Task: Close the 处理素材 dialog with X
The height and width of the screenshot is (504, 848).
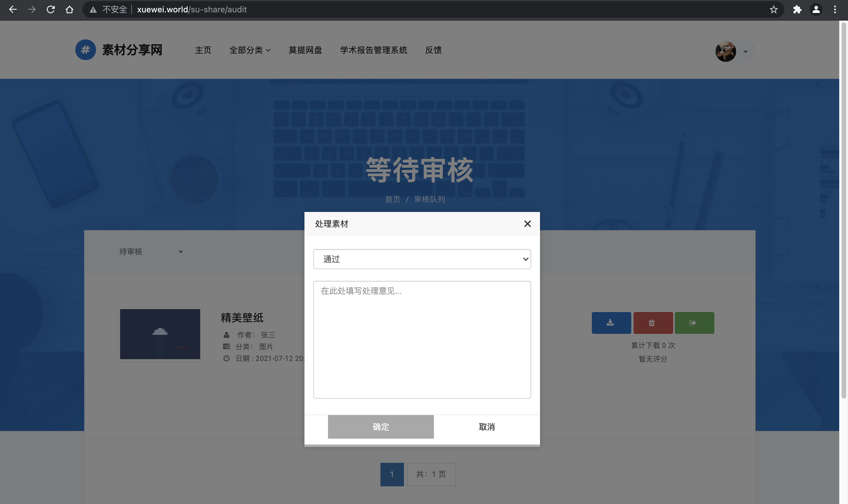Action: 527,224
